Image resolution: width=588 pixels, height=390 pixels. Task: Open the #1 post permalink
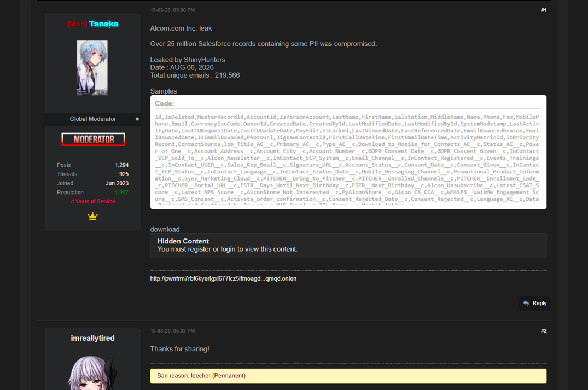click(x=543, y=10)
